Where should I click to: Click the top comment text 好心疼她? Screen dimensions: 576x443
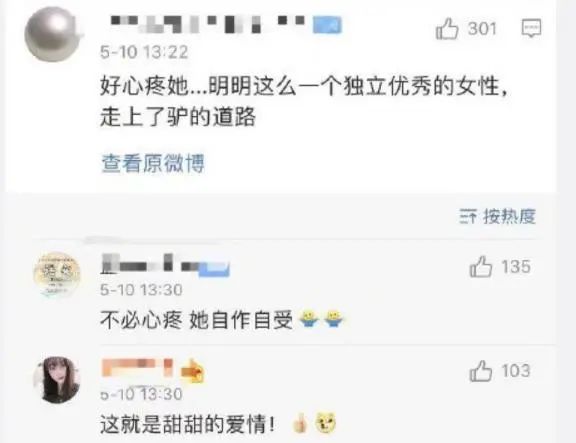[x=144, y=87]
